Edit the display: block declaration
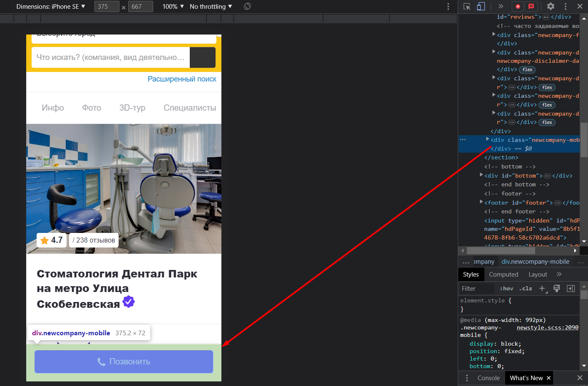 pos(495,344)
